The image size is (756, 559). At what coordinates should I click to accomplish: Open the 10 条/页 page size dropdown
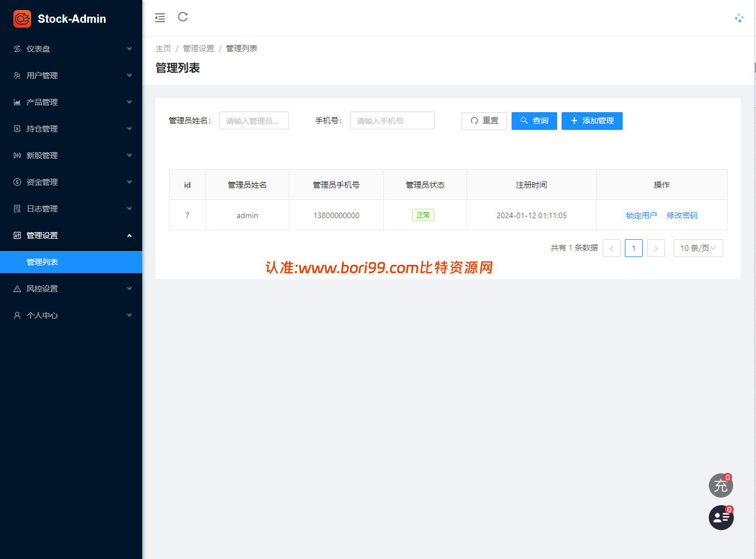click(x=698, y=248)
